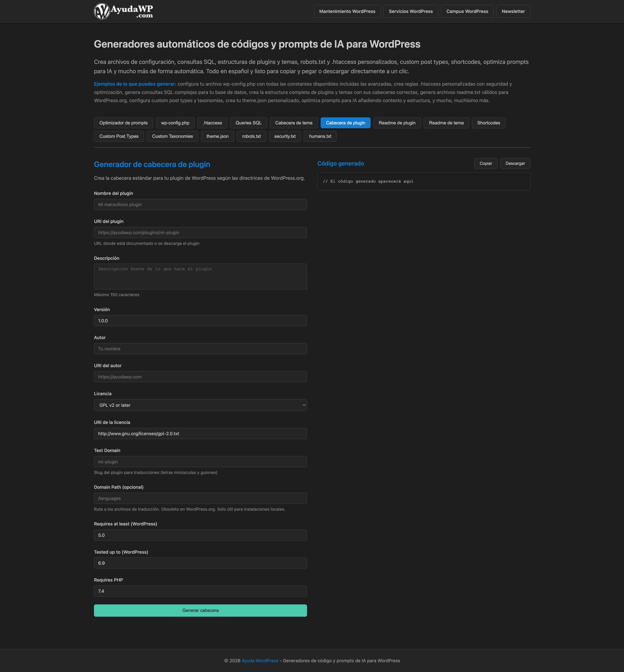624x672 pixels.
Task: Switch to the Readme de plugin tab
Action: coord(397,123)
